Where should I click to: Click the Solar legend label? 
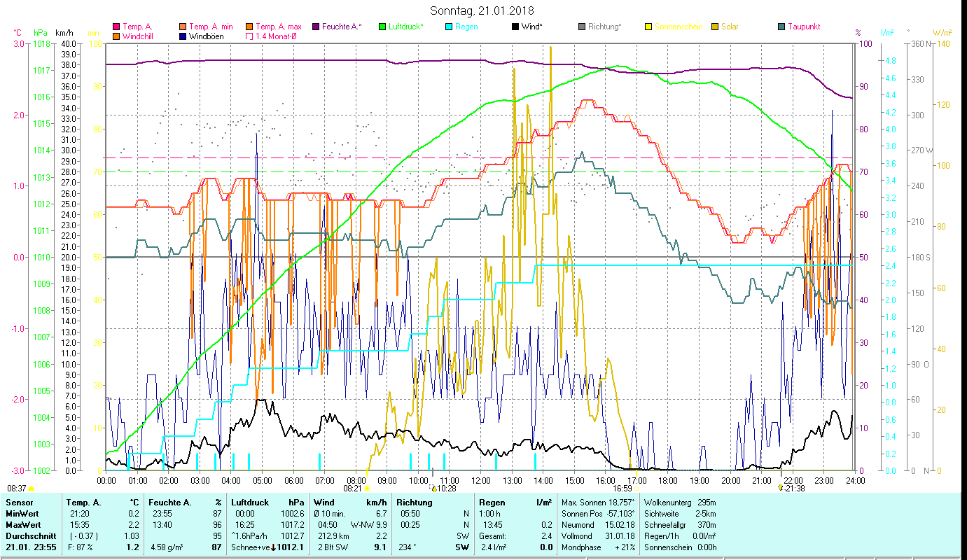pyautogui.click(x=730, y=27)
